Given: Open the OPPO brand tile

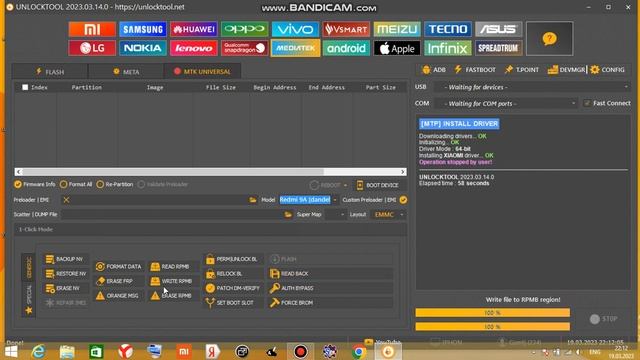Looking at the screenshot, I should pyautogui.click(x=244, y=29).
